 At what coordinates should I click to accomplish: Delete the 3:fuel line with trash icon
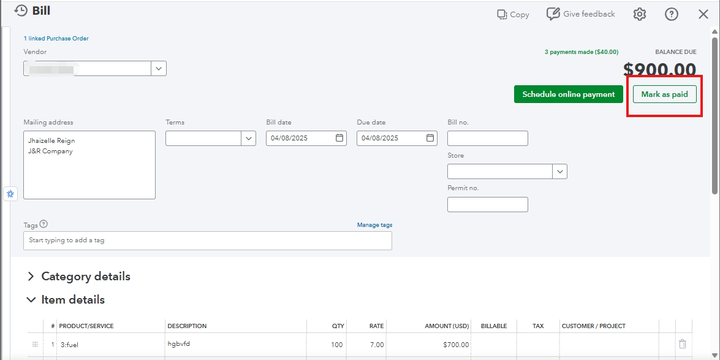tap(682, 344)
